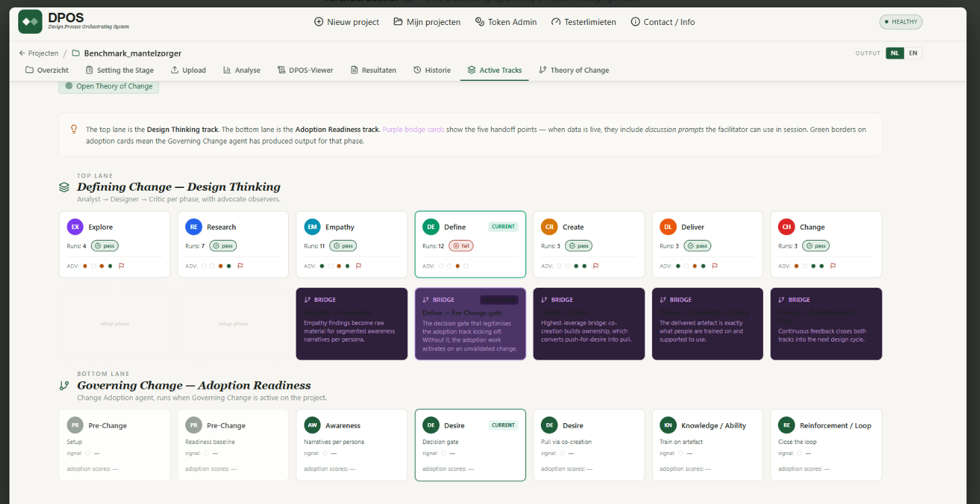Select the EM Empathy phase icon
The width and height of the screenshot is (980, 504).
tap(313, 227)
